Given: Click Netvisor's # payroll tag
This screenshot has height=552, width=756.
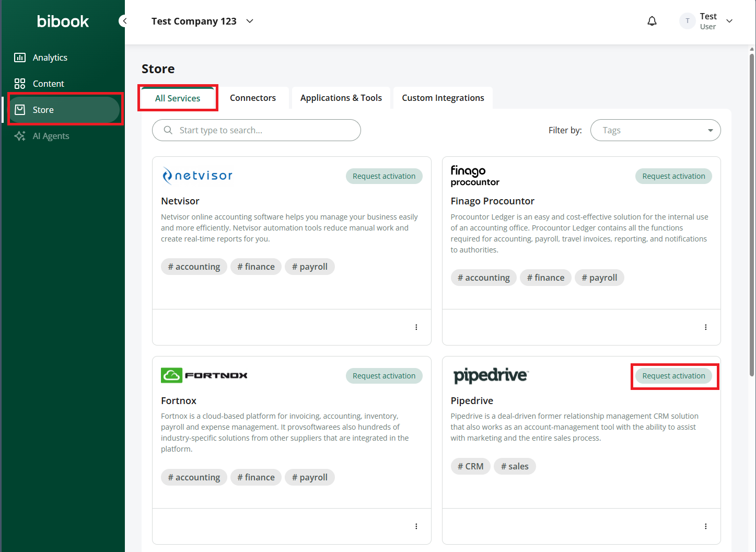Looking at the screenshot, I should pyautogui.click(x=310, y=267).
